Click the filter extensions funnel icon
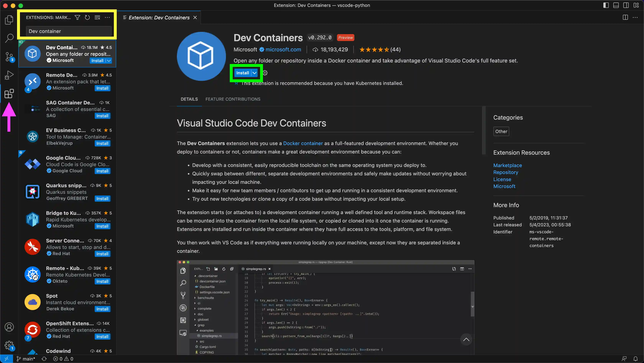This screenshot has height=363, width=644. pos(77,17)
